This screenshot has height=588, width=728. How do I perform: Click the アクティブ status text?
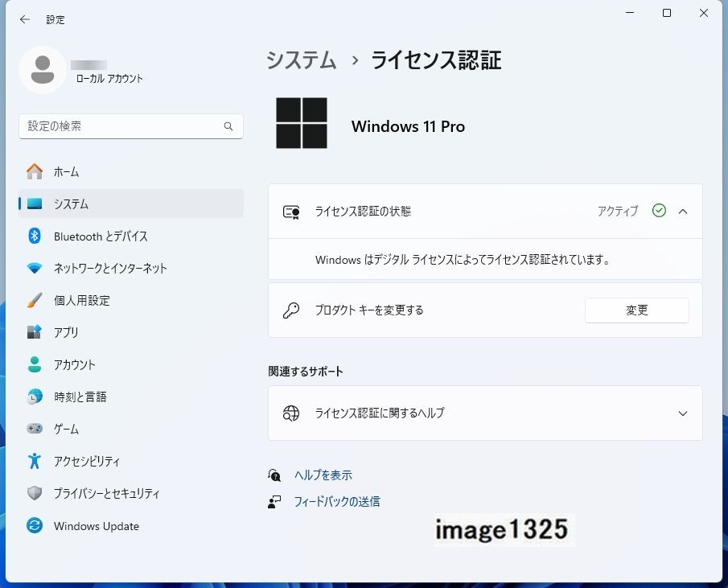click(618, 212)
